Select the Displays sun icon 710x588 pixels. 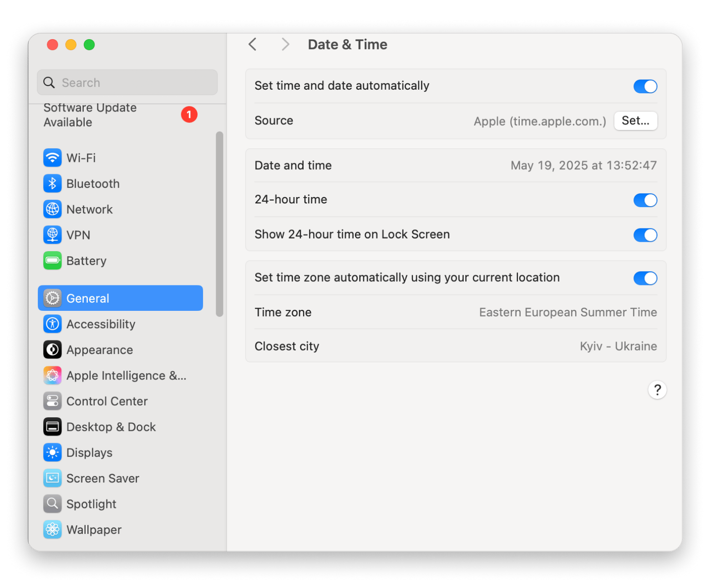(52, 453)
